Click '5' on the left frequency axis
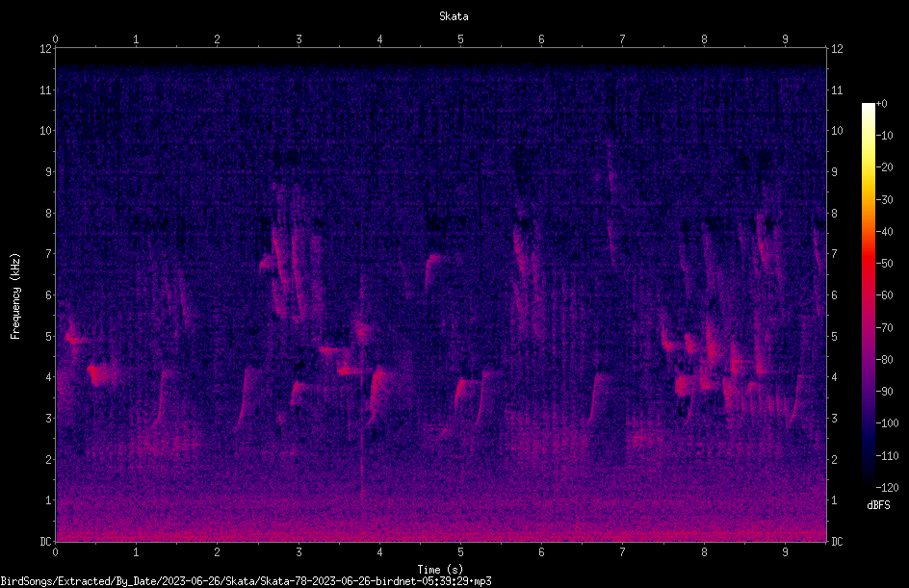 48,336
